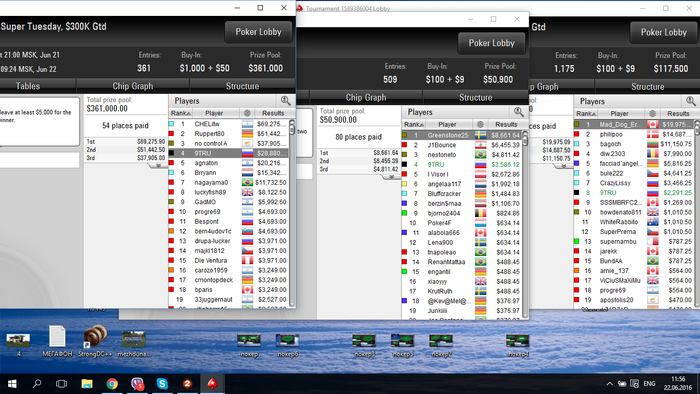Image resolution: width=700 pixels, height=394 pixels.
Task: Click Poker Lobby button in 1,175-entries window
Action: (x=664, y=32)
